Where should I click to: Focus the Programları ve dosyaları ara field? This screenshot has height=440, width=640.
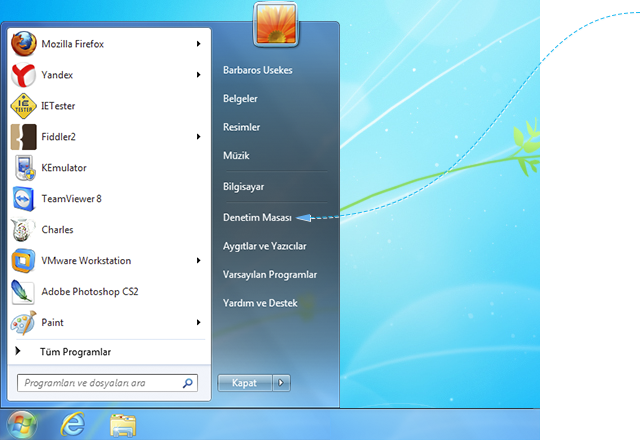107,383
